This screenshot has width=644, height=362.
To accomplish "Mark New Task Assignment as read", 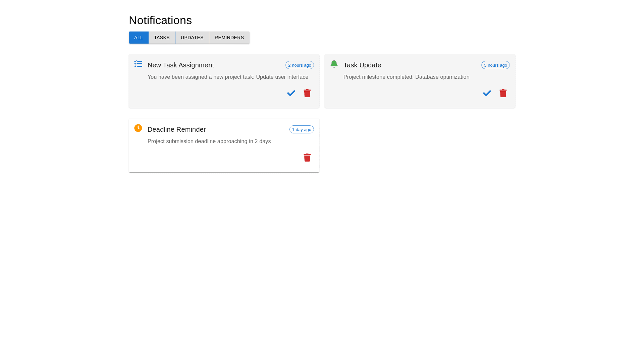I will pos(291,93).
